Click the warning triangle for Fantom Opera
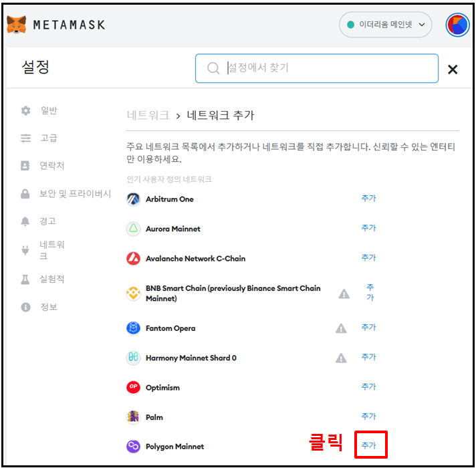476x468 pixels. (341, 328)
